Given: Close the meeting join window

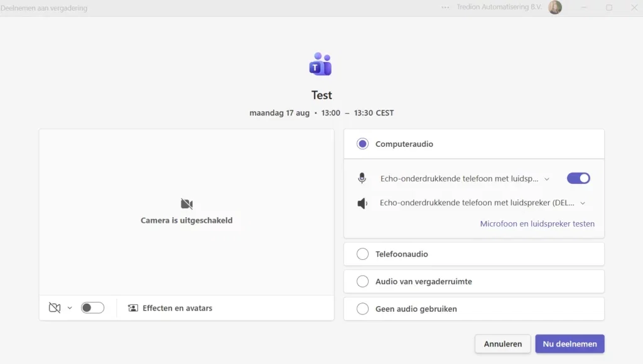Looking at the screenshot, I should [x=634, y=8].
